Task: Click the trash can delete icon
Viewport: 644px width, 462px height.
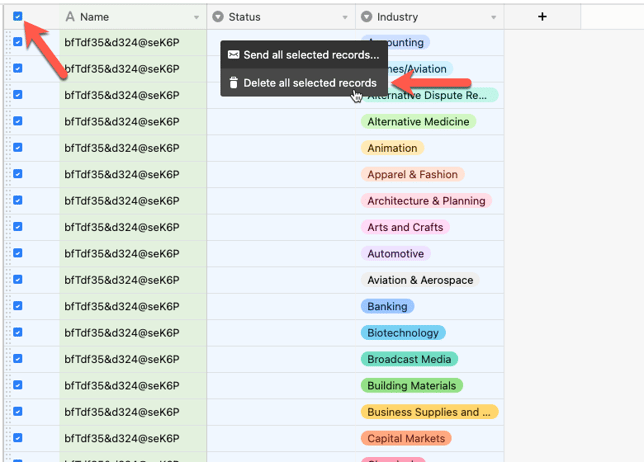Action: (x=233, y=83)
